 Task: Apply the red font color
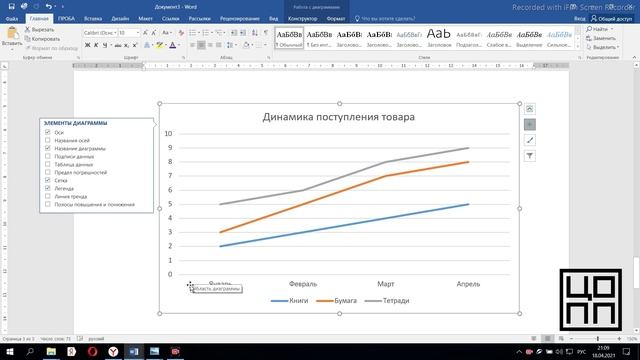click(173, 45)
